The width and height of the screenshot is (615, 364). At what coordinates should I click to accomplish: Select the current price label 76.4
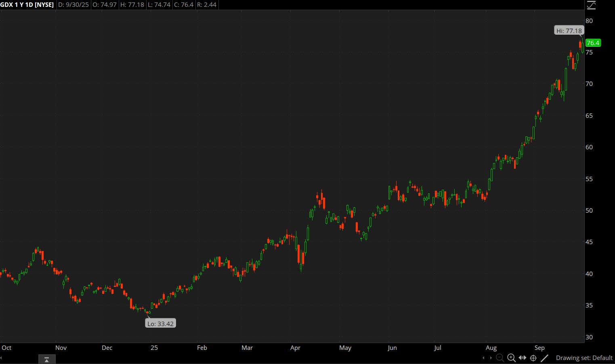(593, 43)
